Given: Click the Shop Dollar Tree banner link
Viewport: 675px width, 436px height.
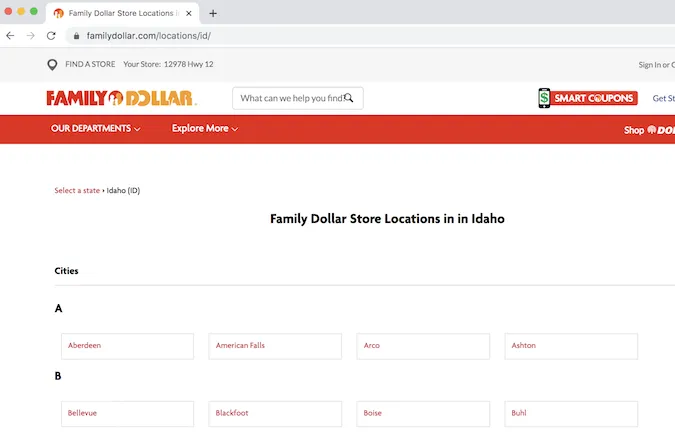Looking at the screenshot, I should 649,130.
